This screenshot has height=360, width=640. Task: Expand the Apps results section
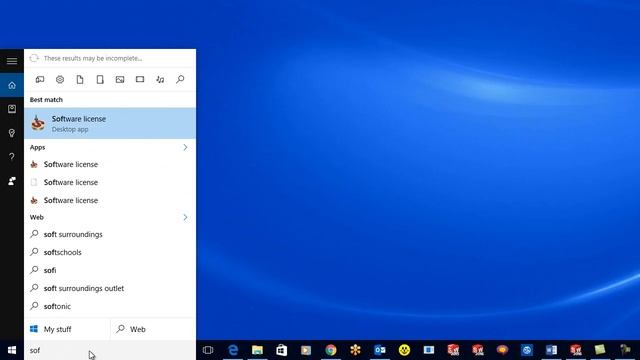[x=185, y=147]
